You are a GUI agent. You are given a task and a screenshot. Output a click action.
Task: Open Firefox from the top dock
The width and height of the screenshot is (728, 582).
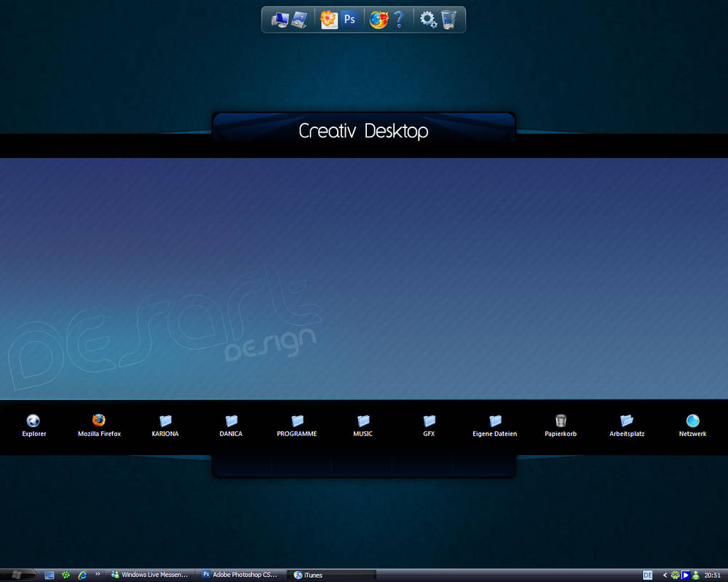[379, 20]
